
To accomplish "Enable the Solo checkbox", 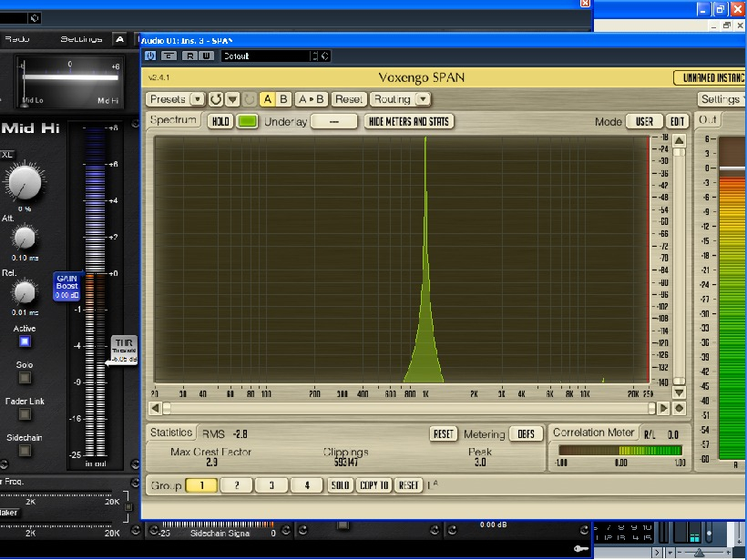I will tap(25, 378).
